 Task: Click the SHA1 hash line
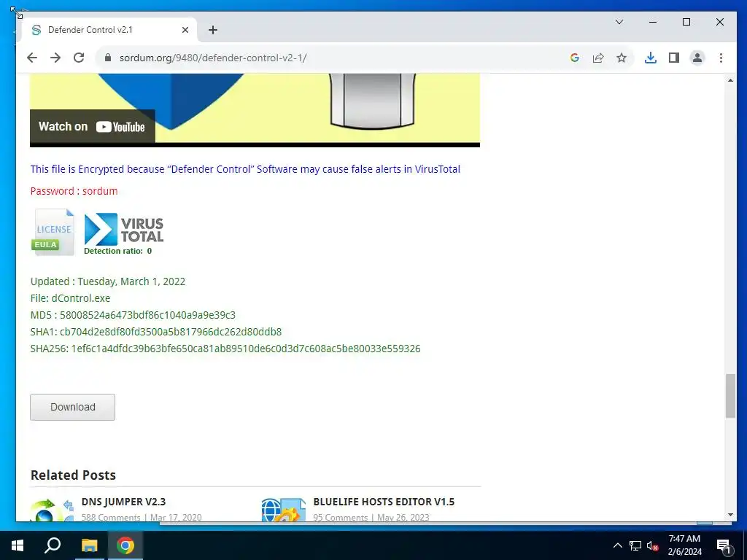(x=156, y=332)
